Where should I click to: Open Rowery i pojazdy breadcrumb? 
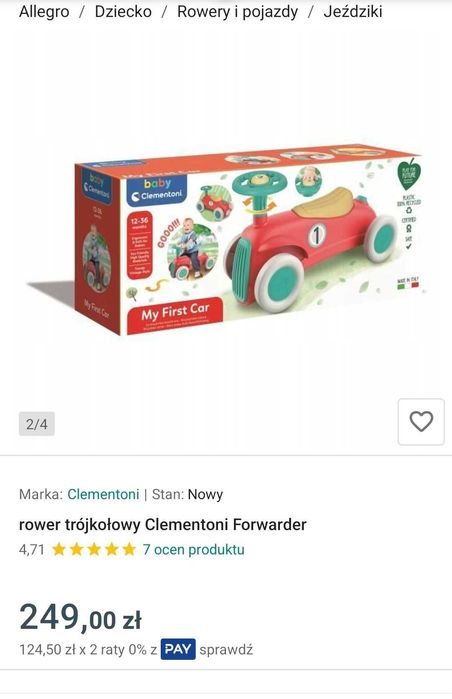[x=238, y=12]
